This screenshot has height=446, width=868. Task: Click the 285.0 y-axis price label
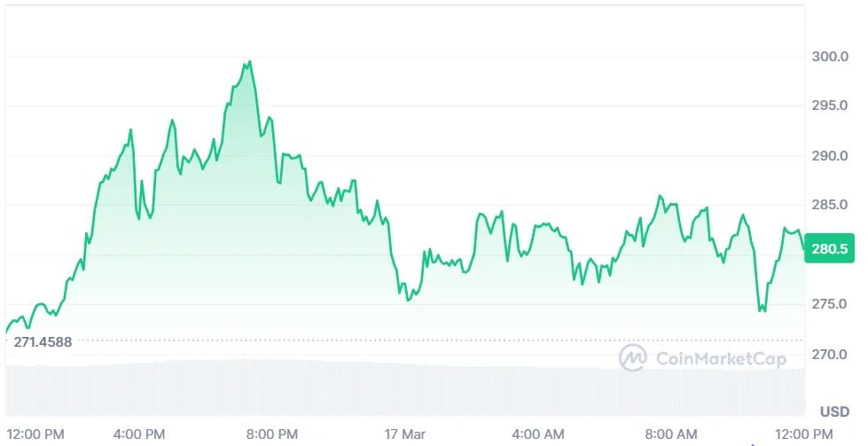tap(830, 205)
